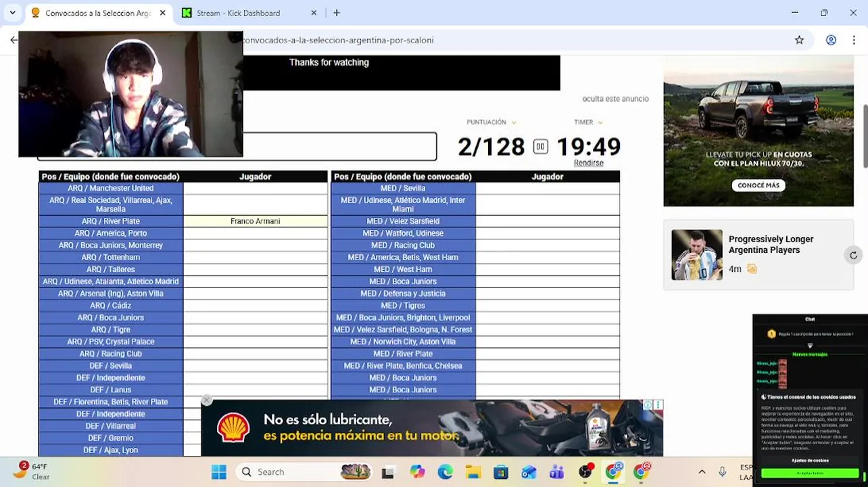Open the browser profile icon

coord(831,40)
